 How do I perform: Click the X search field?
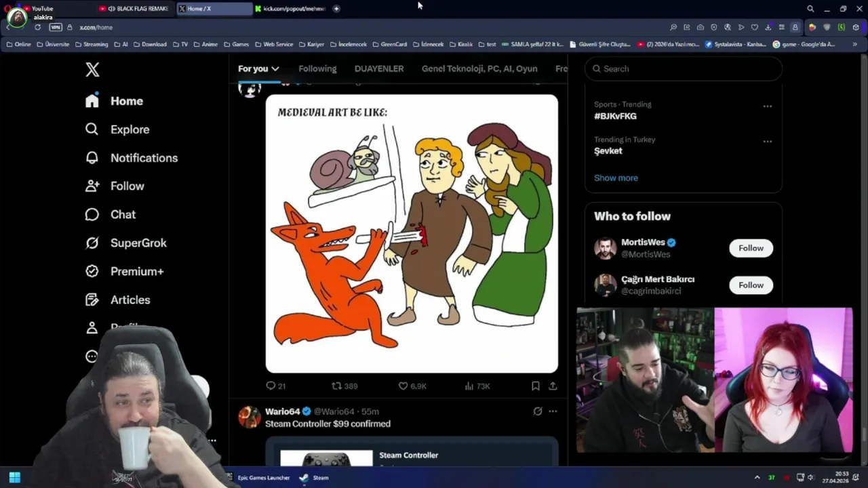684,68
